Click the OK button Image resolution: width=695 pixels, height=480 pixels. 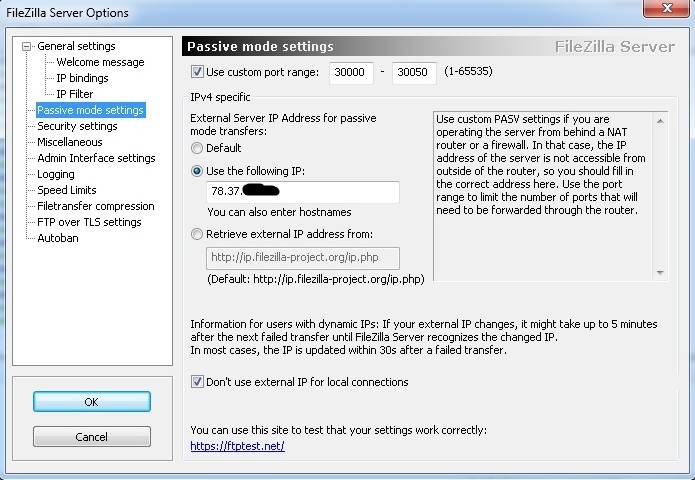tap(92, 402)
